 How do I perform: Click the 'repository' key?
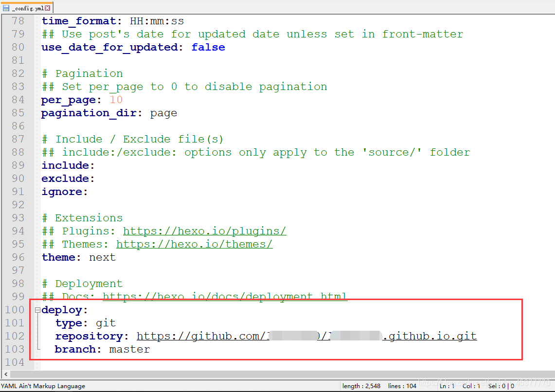[x=89, y=337]
